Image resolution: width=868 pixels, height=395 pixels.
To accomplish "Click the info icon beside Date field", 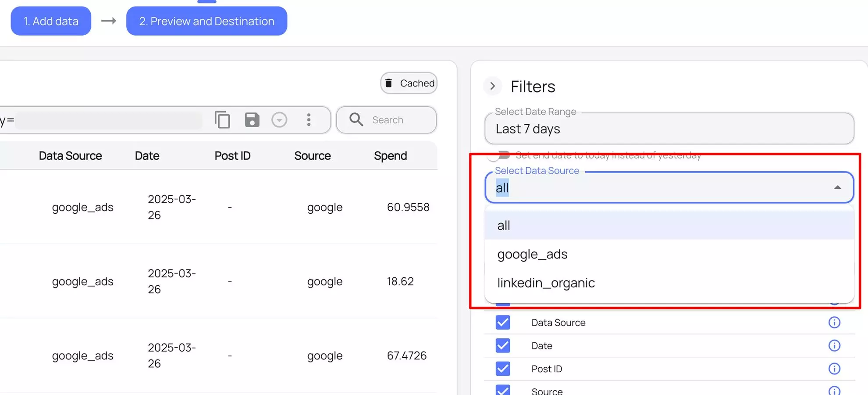I will point(834,346).
